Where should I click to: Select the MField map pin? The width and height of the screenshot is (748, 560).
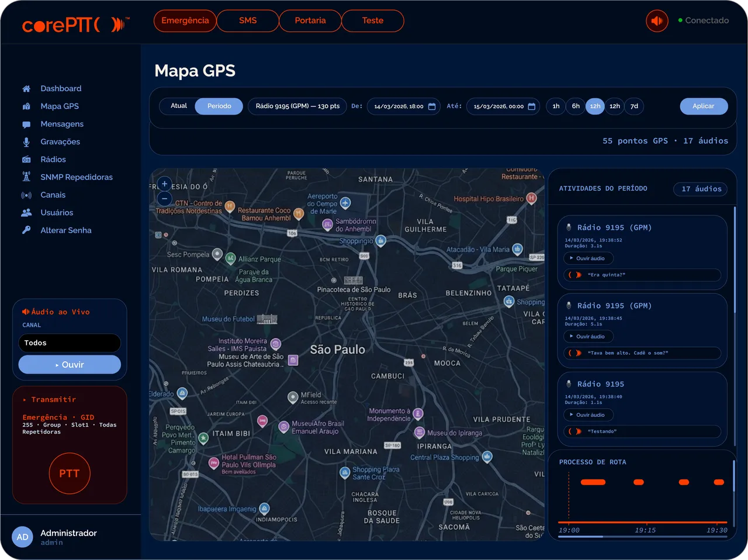(293, 397)
